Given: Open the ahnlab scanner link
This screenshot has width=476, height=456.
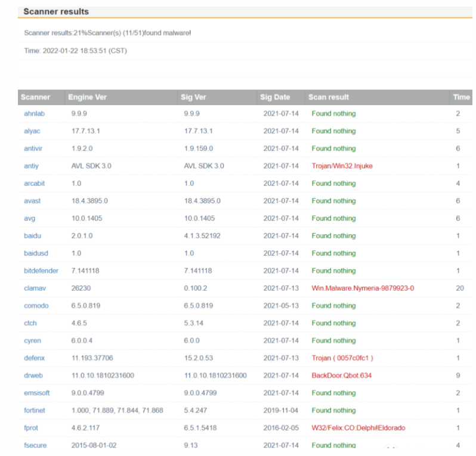Looking at the screenshot, I should pos(35,114).
